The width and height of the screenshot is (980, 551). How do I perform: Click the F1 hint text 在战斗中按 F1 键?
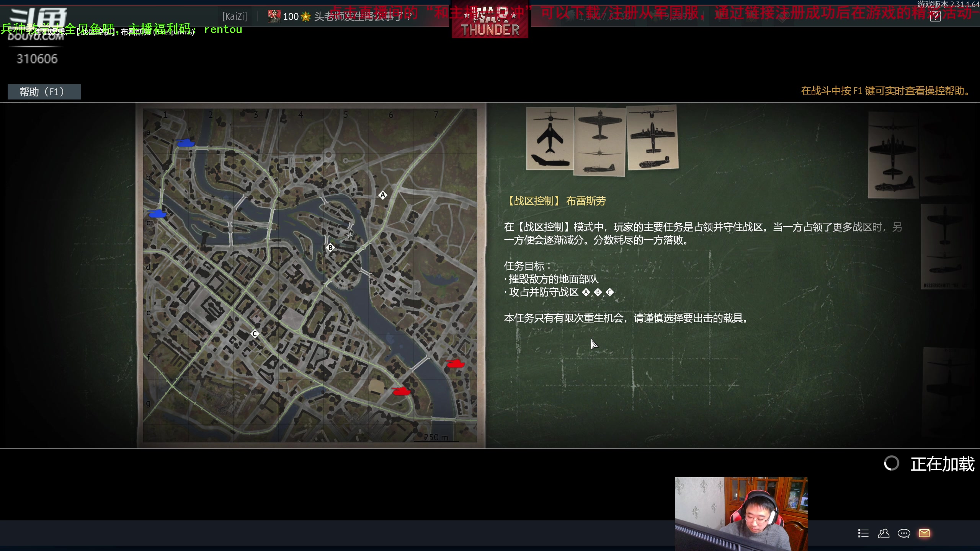[886, 91]
